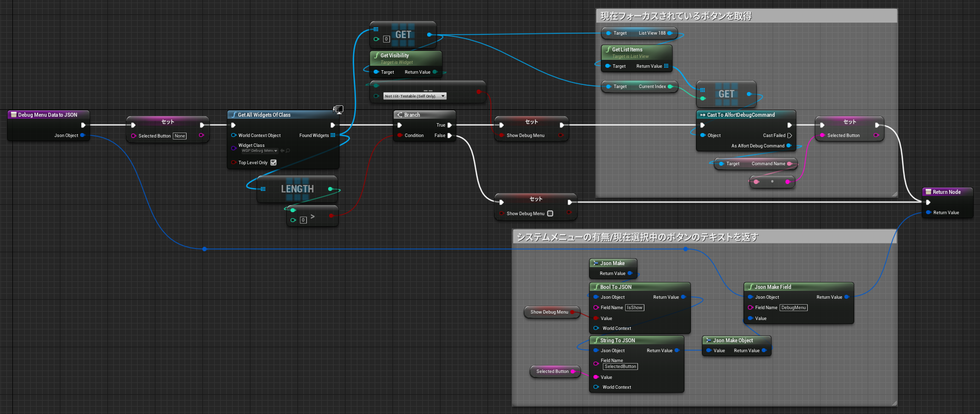The width and height of the screenshot is (980, 414).
Task: Click the Current Index output pin
Action: pyautogui.click(x=670, y=87)
